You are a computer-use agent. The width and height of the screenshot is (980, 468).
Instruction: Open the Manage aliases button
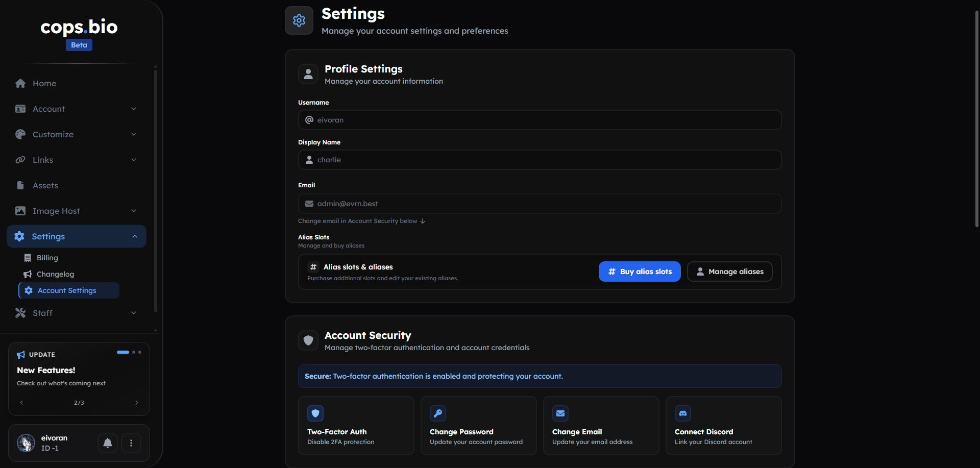pos(729,272)
